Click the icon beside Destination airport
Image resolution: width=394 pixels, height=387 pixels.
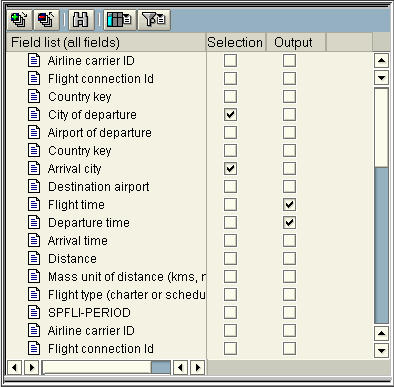pyautogui.click(x=34, y=186)
